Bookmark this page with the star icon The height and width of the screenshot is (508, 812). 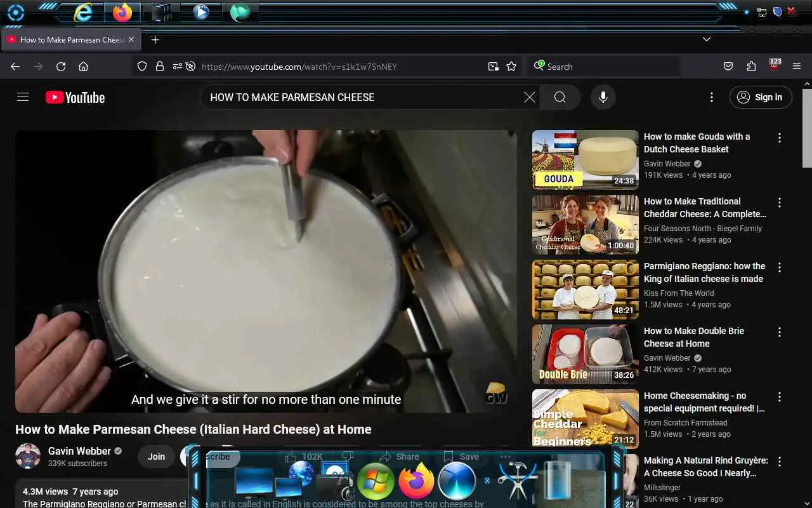511,66
